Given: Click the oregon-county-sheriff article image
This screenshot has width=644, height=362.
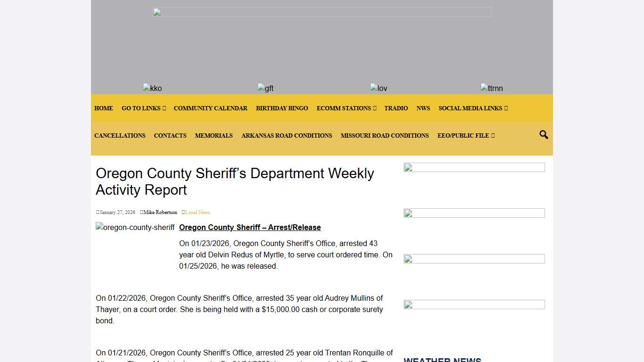Looking at the screenshot, I should tap(135, 227).
